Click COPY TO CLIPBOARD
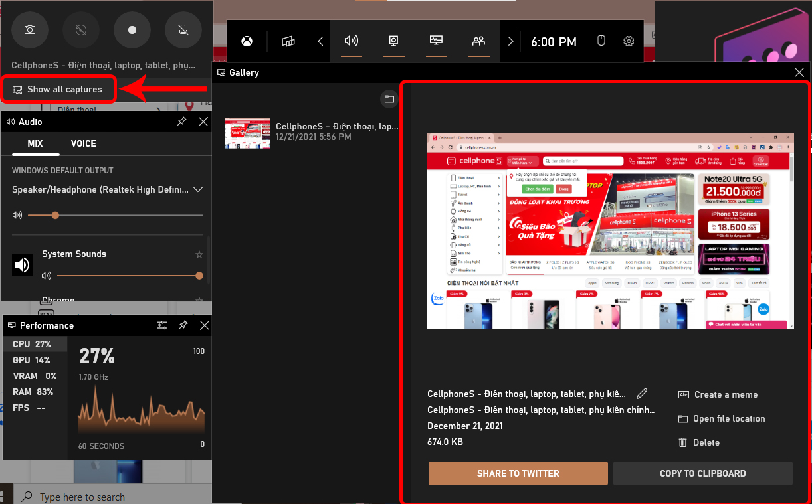This screenshot has width=812, height=504. (x=703, y=473)
